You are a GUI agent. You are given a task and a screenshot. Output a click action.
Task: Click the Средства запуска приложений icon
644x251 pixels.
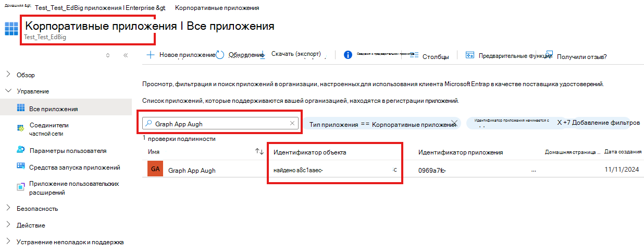pyautogui.click(x=21, y=167)
